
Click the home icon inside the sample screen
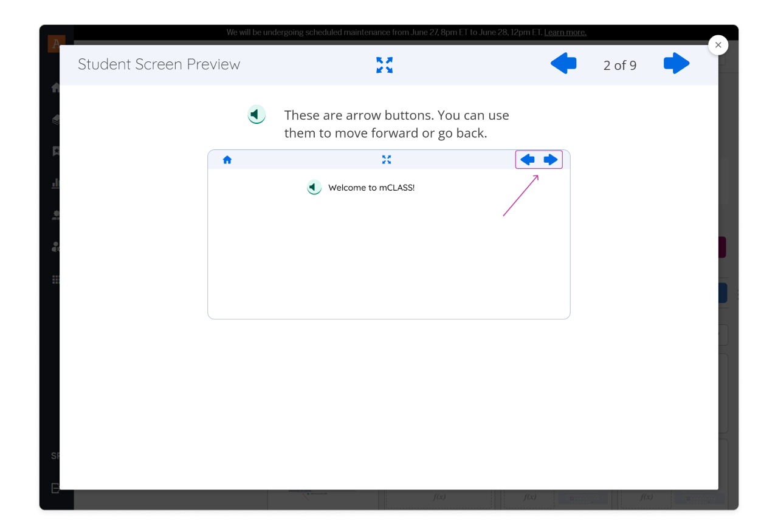point(227,160)
